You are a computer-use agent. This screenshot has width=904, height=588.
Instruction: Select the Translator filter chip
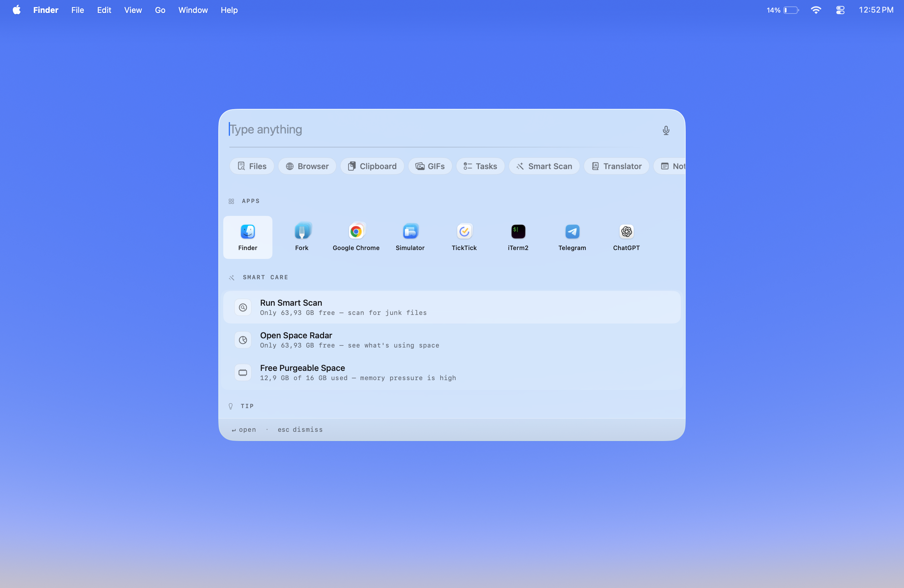tap(617, 166)
